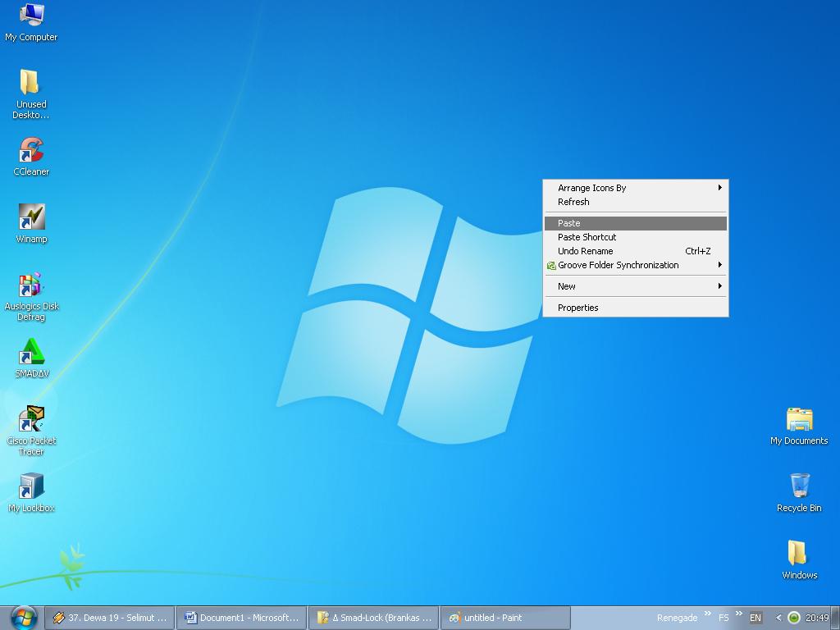Select the SMADAV shortcut icon
Screen dimensions: 840x630
[x=31, y=358]
